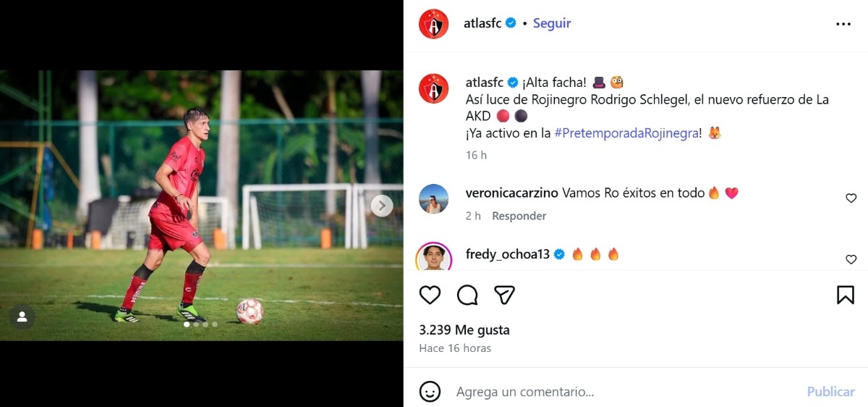This screenshot has height=407, width=868.
Task: Like the post with the heart icon
Action: click(430, 295)
